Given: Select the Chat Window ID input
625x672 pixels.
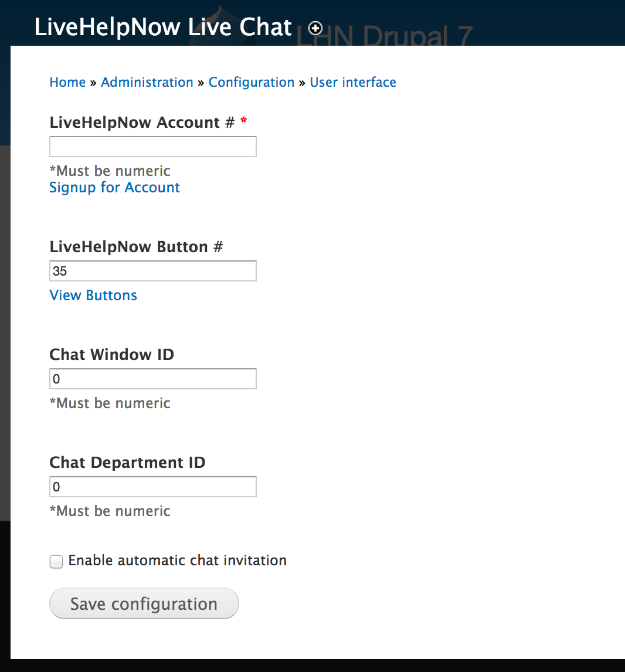Looking at the screenshot, I should (153, 379).
